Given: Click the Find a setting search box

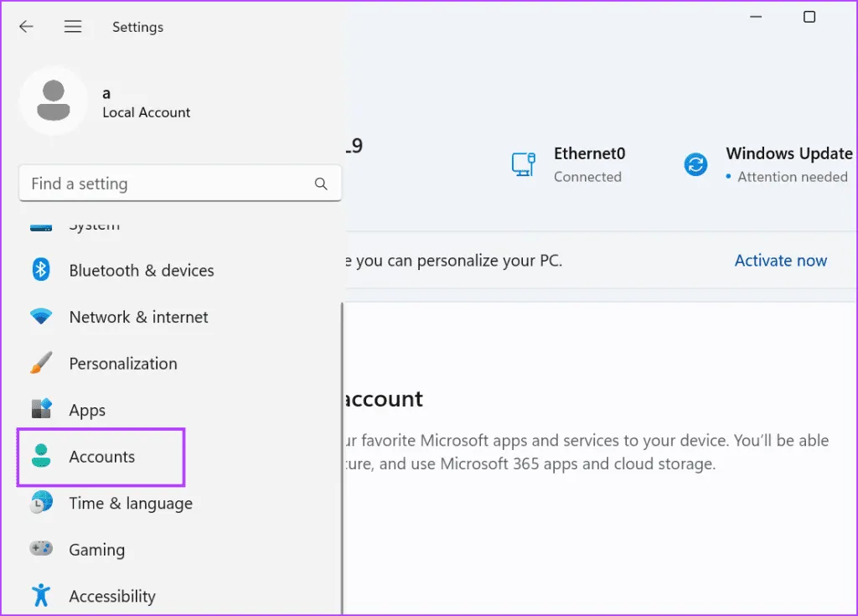Looking at the screenshot, I should (168, 184).
